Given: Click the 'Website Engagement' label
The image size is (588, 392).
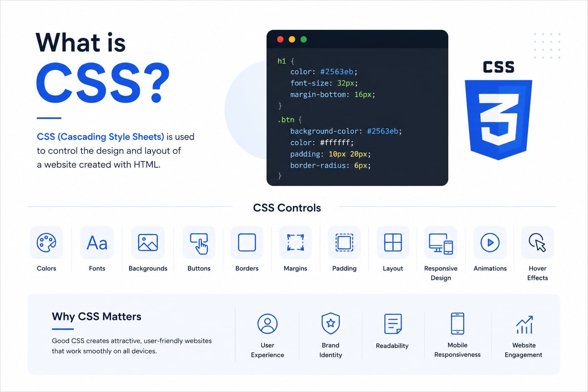Looking at the screenshot, I should pyautogui.click(x=524, y=350).
